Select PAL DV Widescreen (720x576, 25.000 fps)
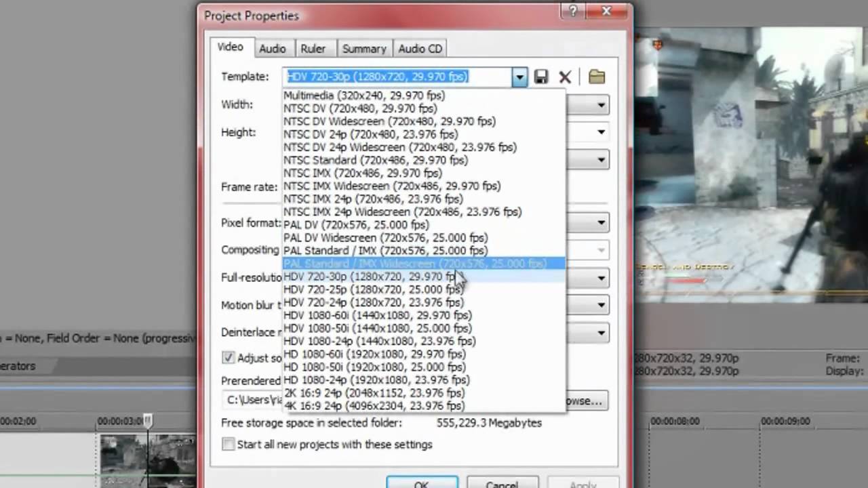 coord(423,237)
